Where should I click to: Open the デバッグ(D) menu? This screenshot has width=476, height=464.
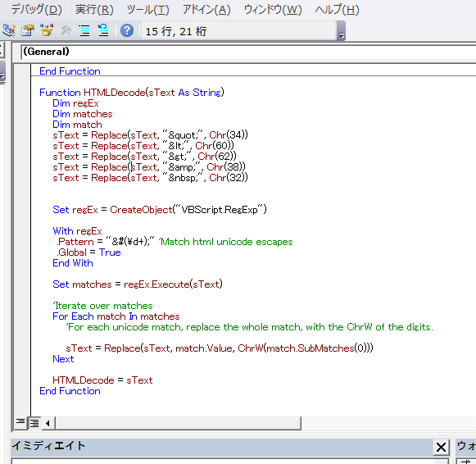point(36,10)
